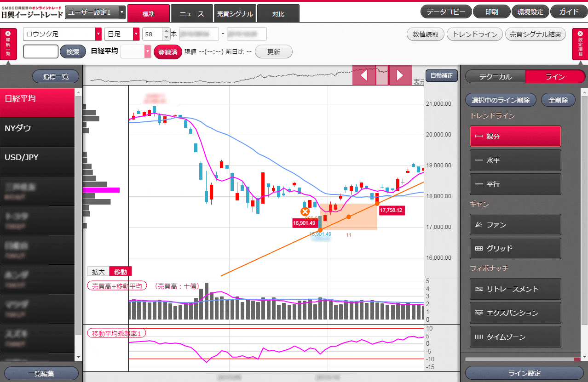The image size is (588, 382).
Task: Click the orange X delete marker on chart
Action: coord(305,211)
